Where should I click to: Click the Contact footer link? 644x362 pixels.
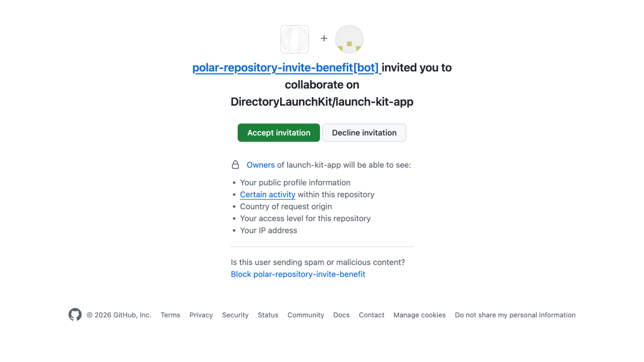pyautogui.click(x=371, y=315)
